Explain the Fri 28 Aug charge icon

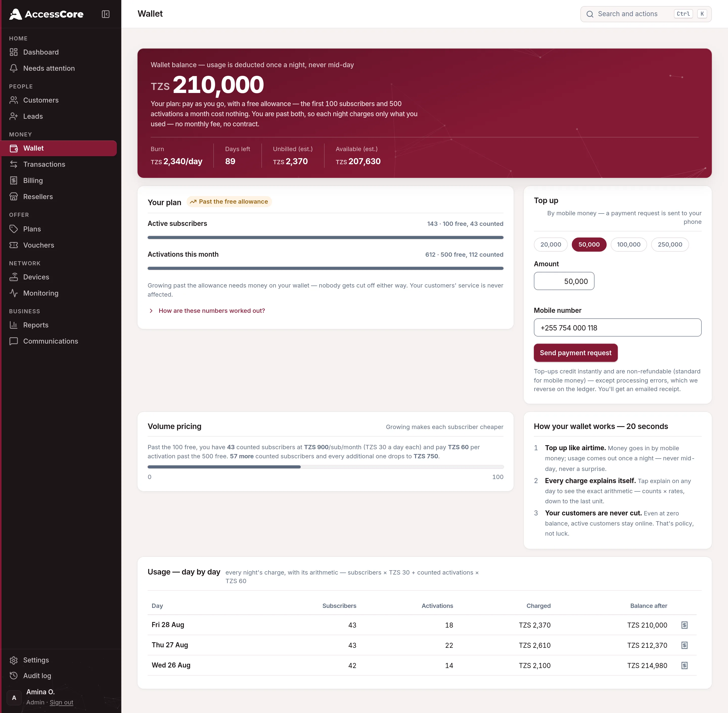685,625
